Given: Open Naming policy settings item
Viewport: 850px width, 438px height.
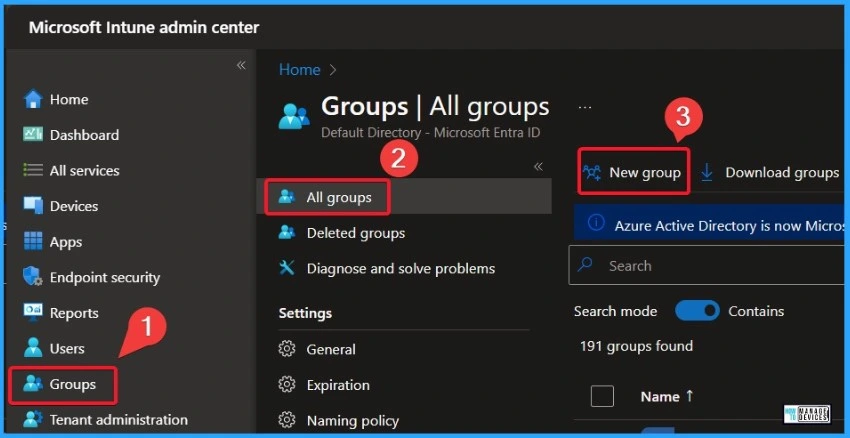Looking at the screenshot, I should pyautogui.click(x=353, y=421).
